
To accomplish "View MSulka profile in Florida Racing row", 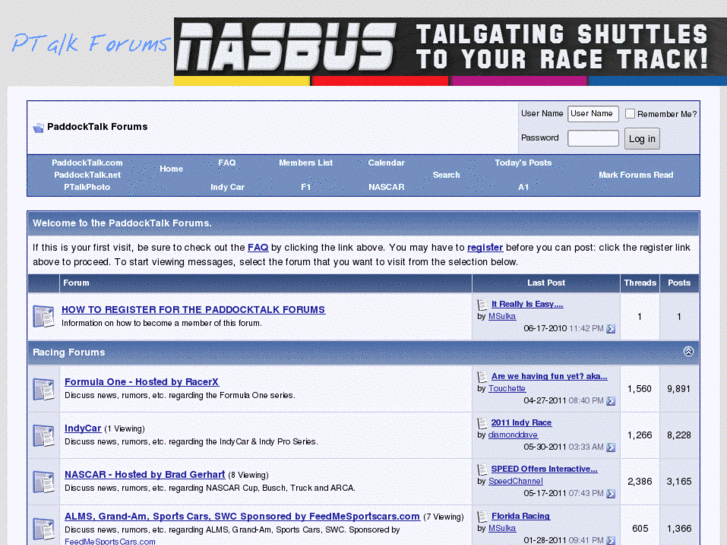I will (x=502, y=528).
